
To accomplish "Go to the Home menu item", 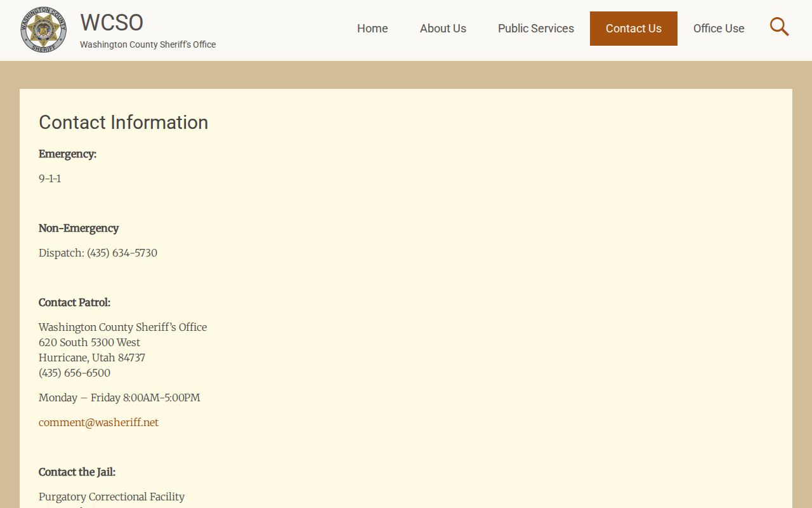I will 372,29.
